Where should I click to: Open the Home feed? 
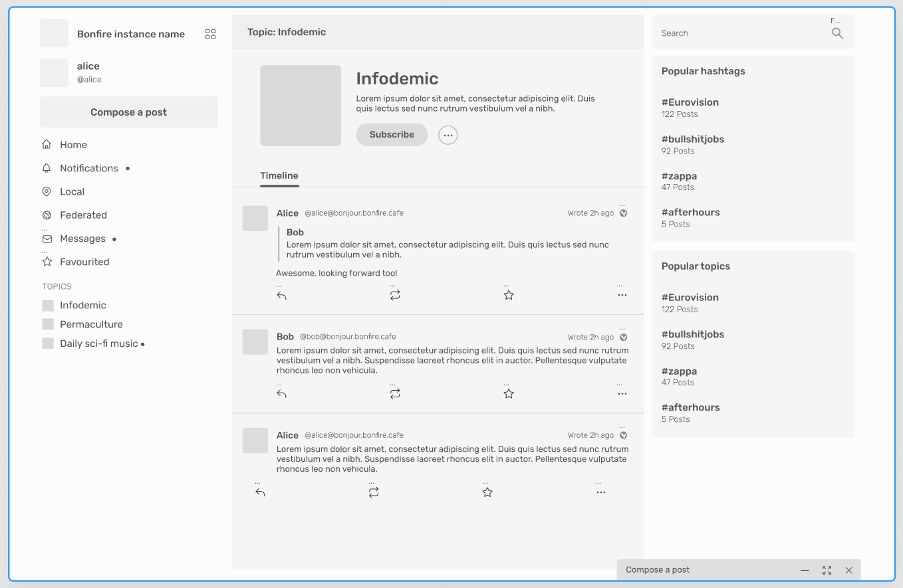coord(73,144)
